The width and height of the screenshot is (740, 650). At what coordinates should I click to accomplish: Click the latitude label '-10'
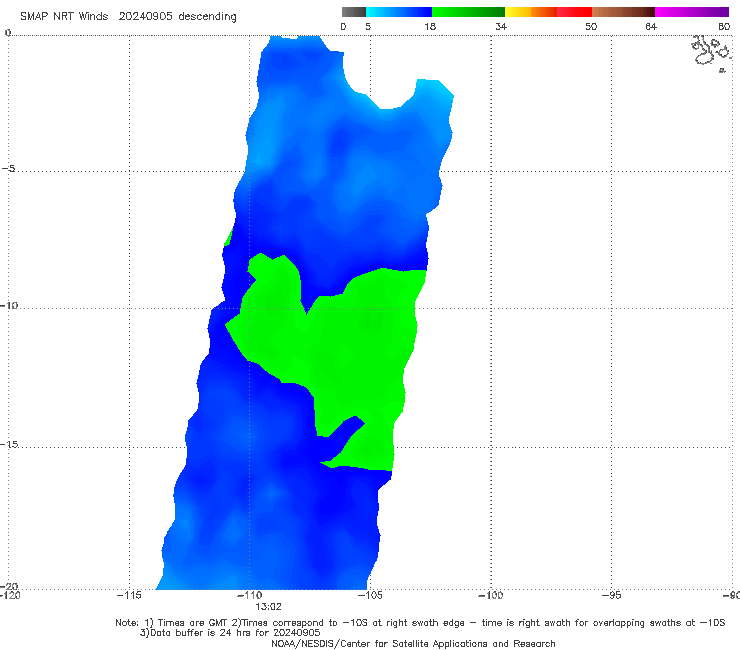9,305
